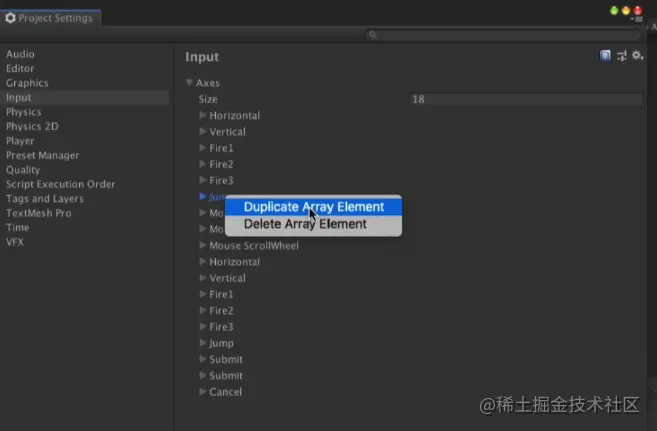Expand the Mouse ScrollWheel axis
The image size is (657, 431).
pos(202,245)
